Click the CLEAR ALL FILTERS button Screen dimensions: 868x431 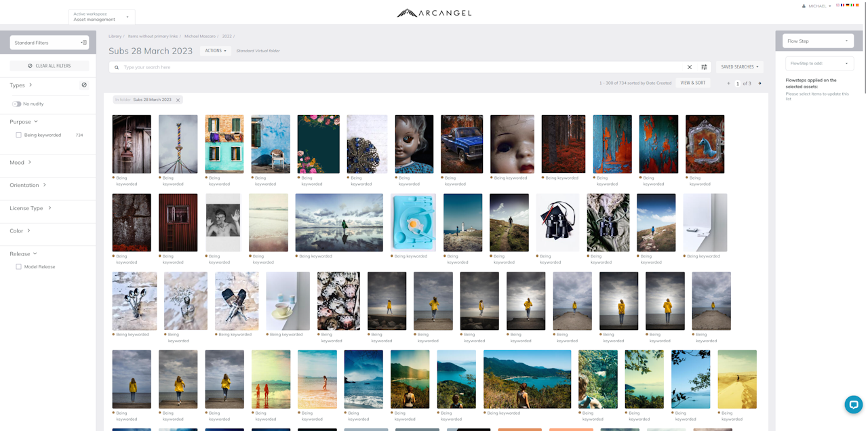(x=50, y=66)
